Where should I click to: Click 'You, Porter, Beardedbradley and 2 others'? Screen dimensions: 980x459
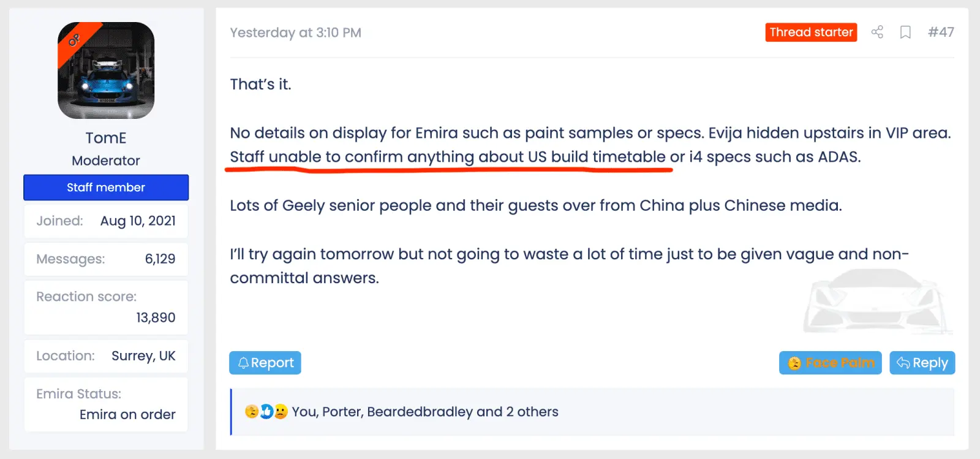[x=424, y=412]
